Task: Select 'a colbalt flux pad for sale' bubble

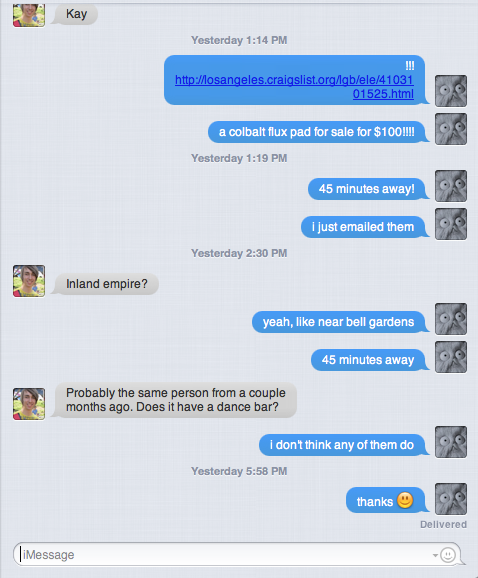Action: point(317,132)
